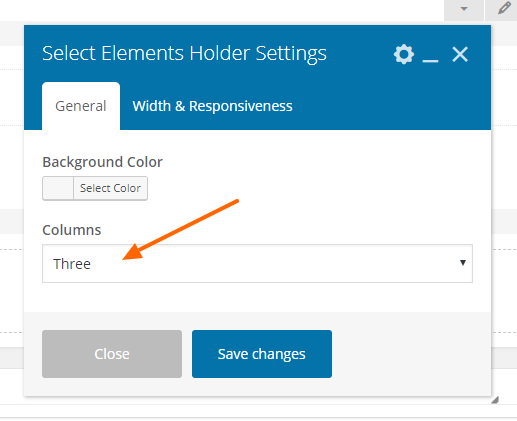Viewport: 517px width, 421px height.
Task: Click the dialog's corner resize handle
Action: (495, 400)
